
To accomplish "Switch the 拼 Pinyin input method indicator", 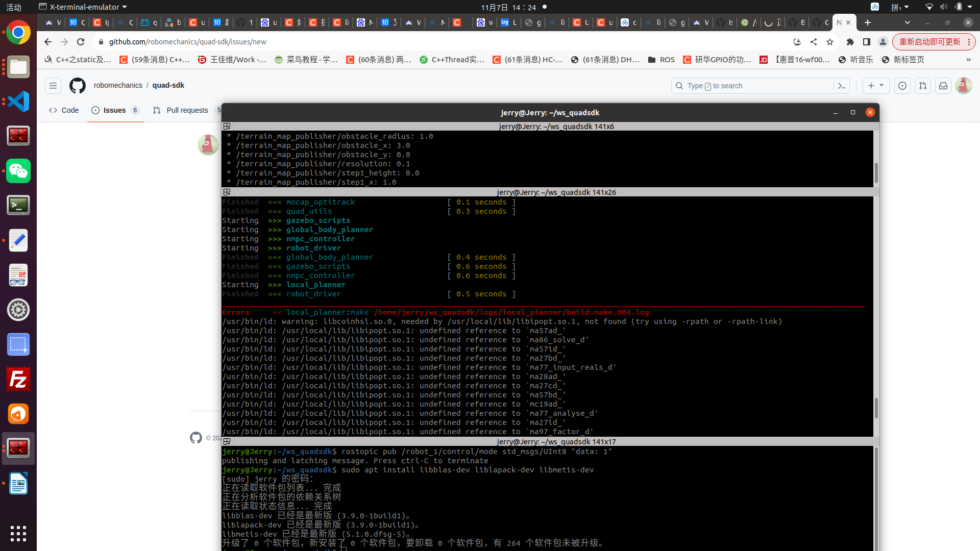I will [x=899, y=7].
